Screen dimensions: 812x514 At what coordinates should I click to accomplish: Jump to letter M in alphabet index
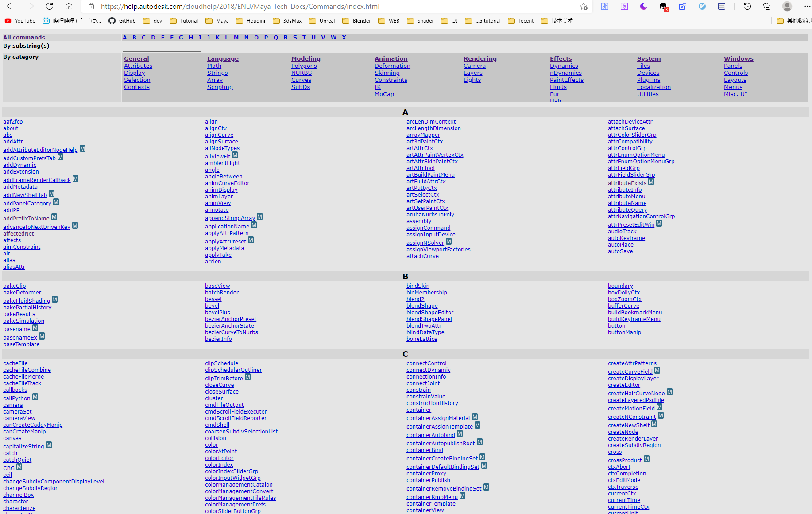[236, 38]
